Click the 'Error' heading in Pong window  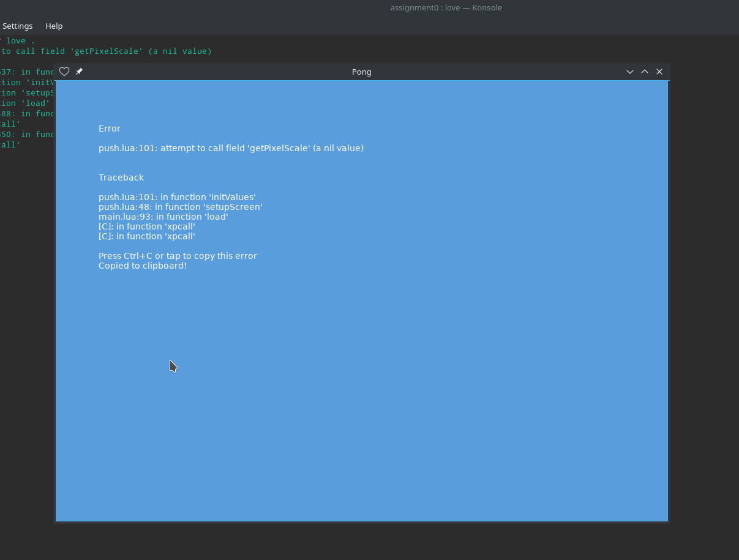(110, 129)
